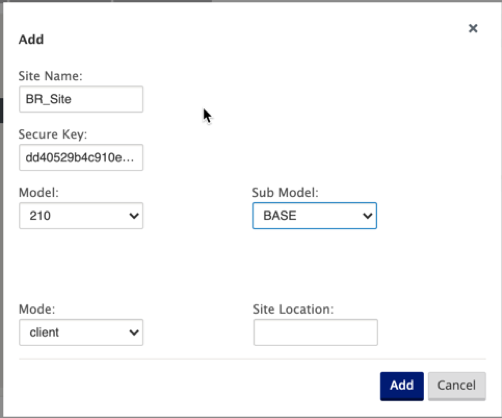Click the "Site Name:" label

click(x=50, y=76)
